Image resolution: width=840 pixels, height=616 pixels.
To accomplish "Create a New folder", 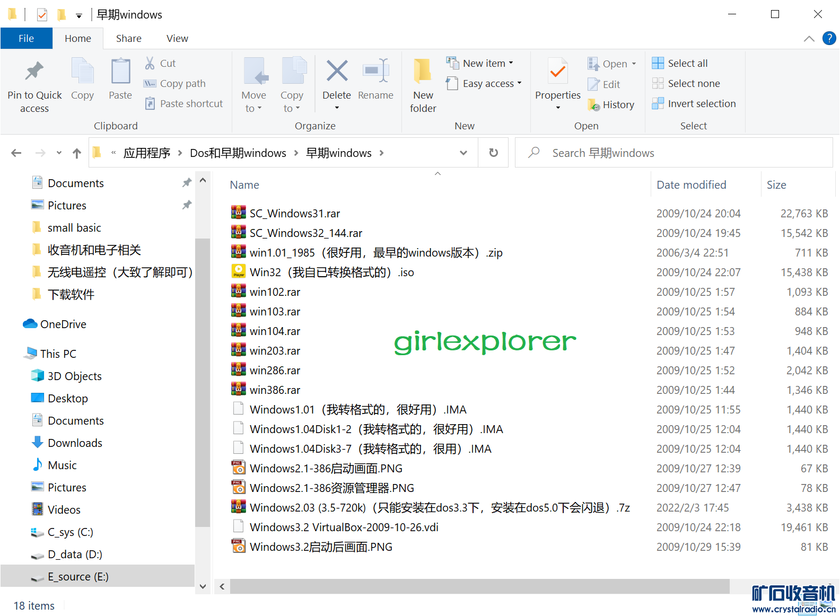I will pos(423,85).
